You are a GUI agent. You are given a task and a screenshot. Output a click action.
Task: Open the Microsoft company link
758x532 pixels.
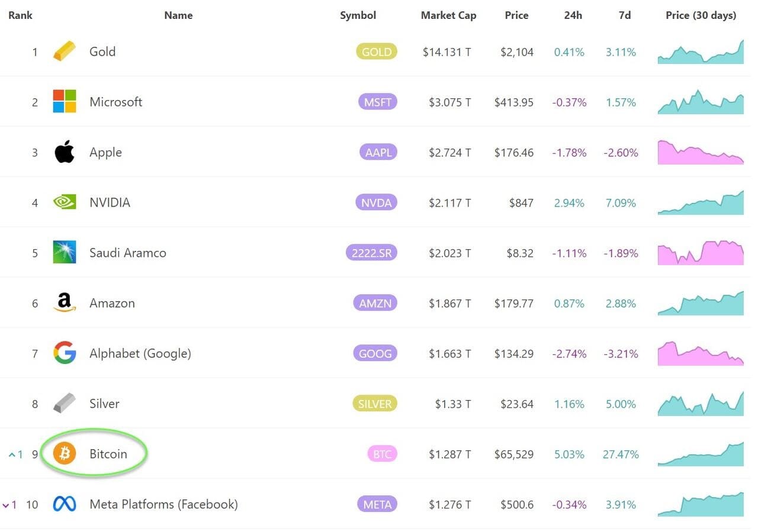[x=115, y=102]
